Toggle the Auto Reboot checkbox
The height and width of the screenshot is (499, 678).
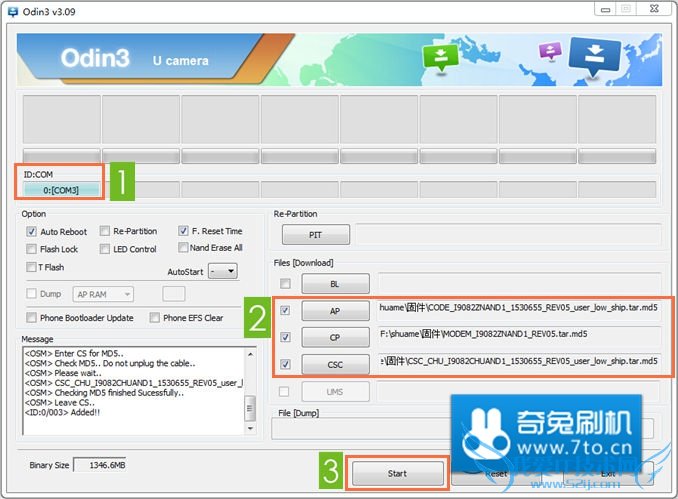(x=31, y=231)
